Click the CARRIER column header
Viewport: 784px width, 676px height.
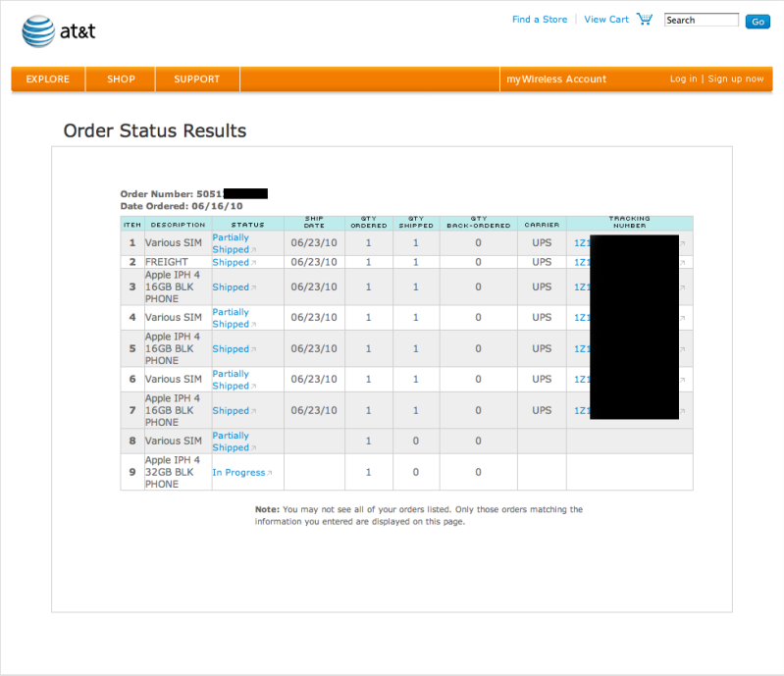[542, 225]
